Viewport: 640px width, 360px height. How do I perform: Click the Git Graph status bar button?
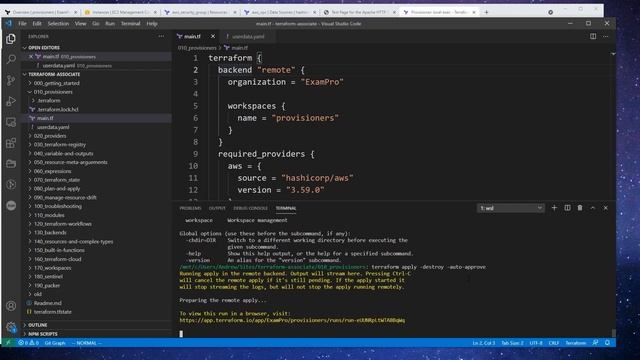tap(55, 343)
